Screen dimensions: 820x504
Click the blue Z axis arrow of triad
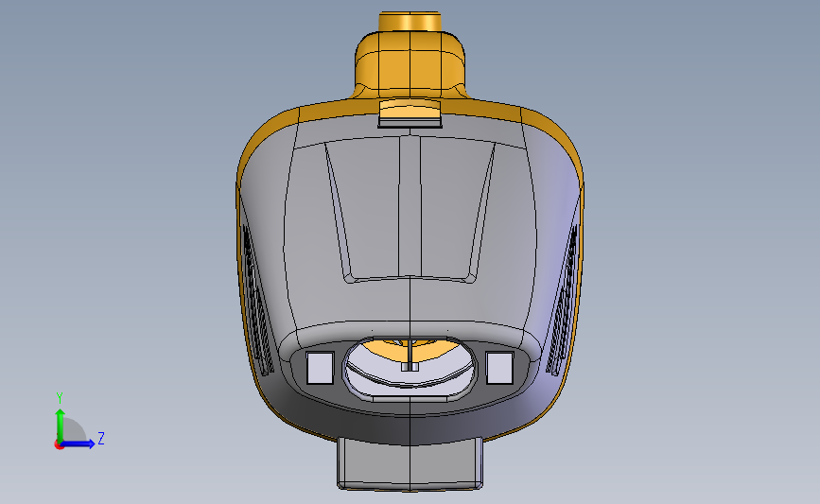click(79, 443)
